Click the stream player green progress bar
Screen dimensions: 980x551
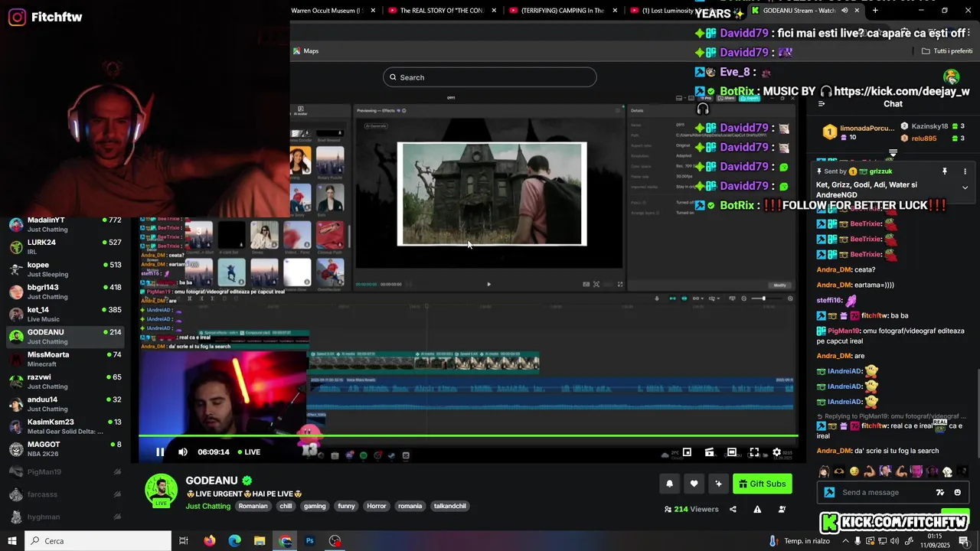pyautogui.click(x=468, y=436)
